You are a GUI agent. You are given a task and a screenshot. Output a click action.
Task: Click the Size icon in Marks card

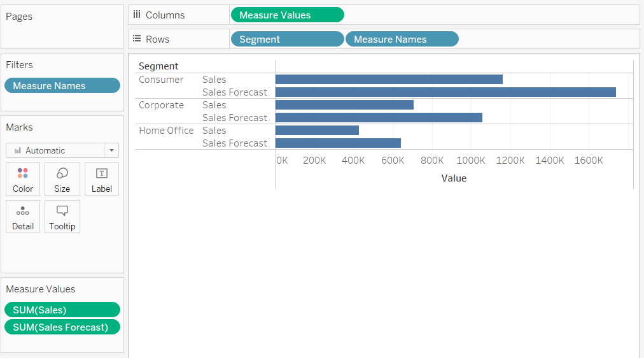click(x=62, y=173)
